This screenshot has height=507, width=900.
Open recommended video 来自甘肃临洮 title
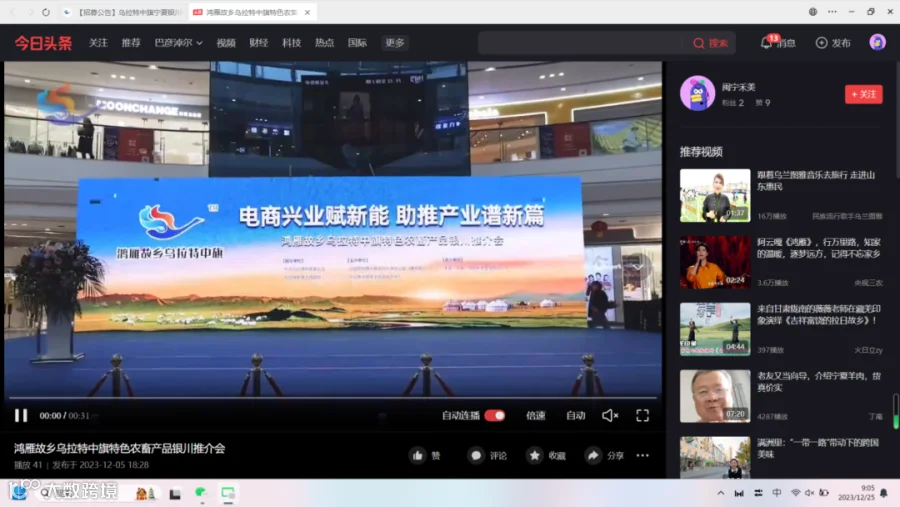(818, 314)
